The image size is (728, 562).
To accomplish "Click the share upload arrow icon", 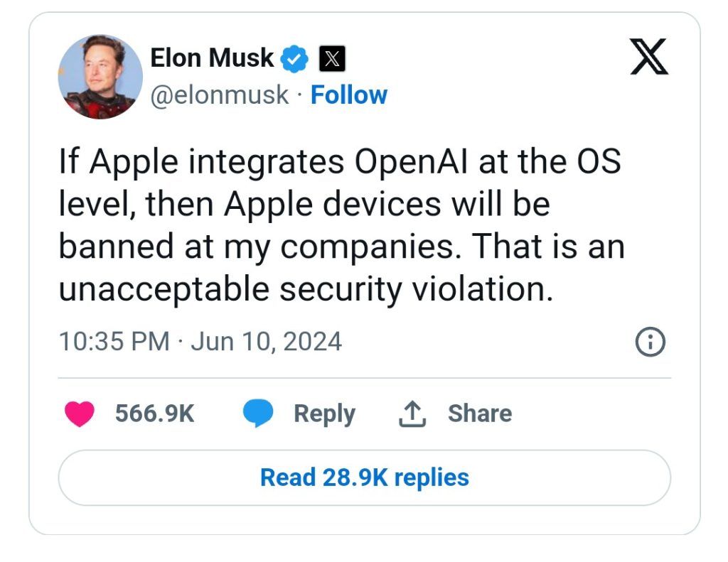I will 412,414.
